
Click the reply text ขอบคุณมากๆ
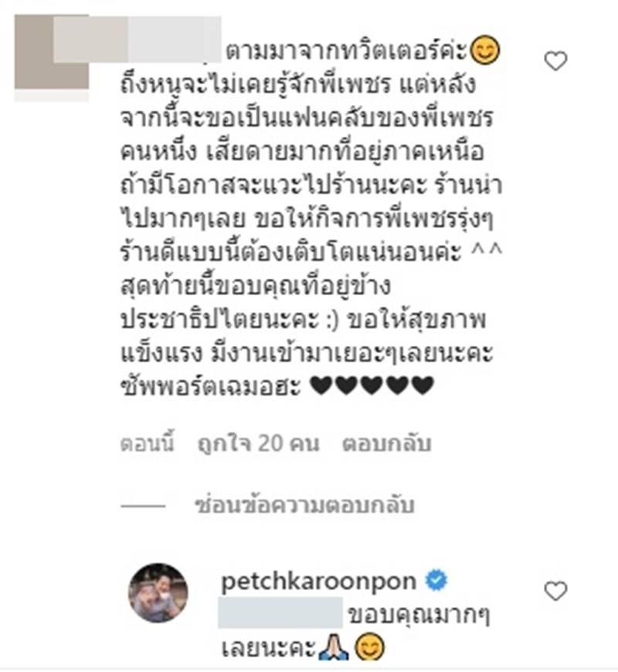point(419,615)
